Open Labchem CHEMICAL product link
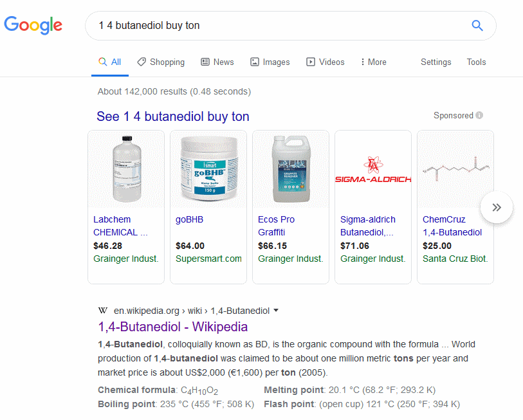Screen dimensions: 523x420 tap(120, 226)
